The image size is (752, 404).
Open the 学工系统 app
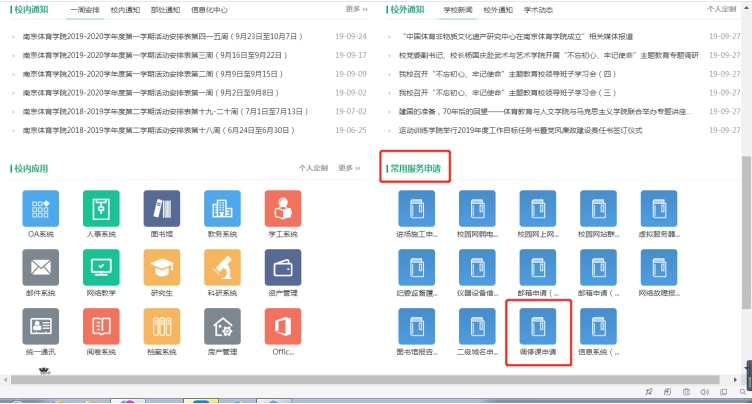click(283, 208)
